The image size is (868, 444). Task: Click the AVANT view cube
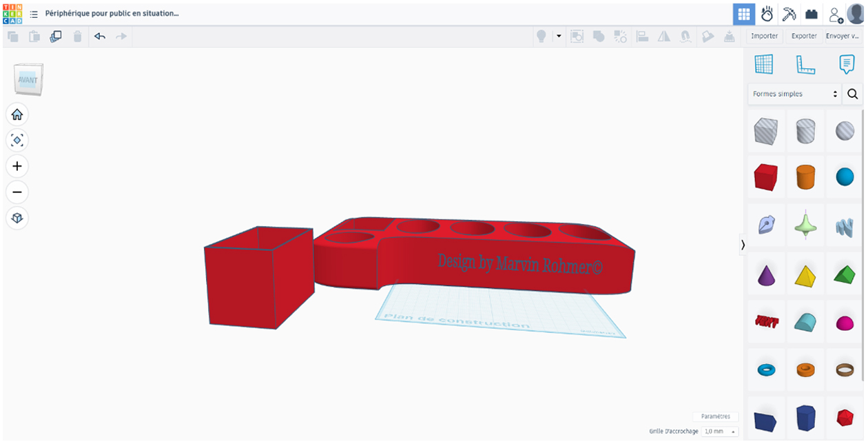tap(28, 80)
